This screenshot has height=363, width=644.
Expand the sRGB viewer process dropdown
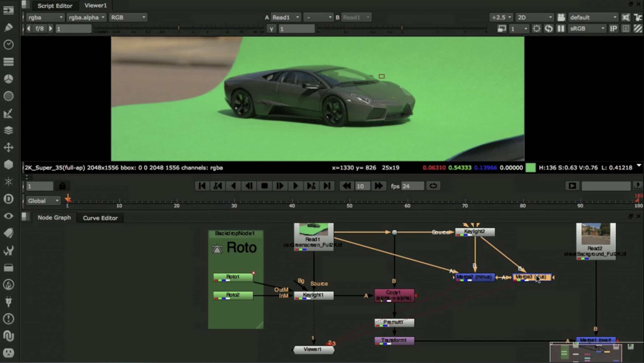(587, 28)
